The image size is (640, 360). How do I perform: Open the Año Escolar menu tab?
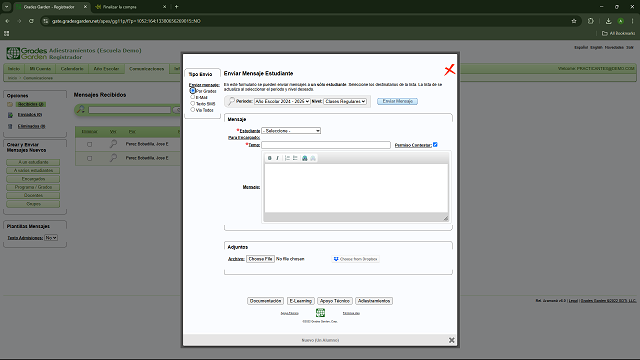point(106,69)
